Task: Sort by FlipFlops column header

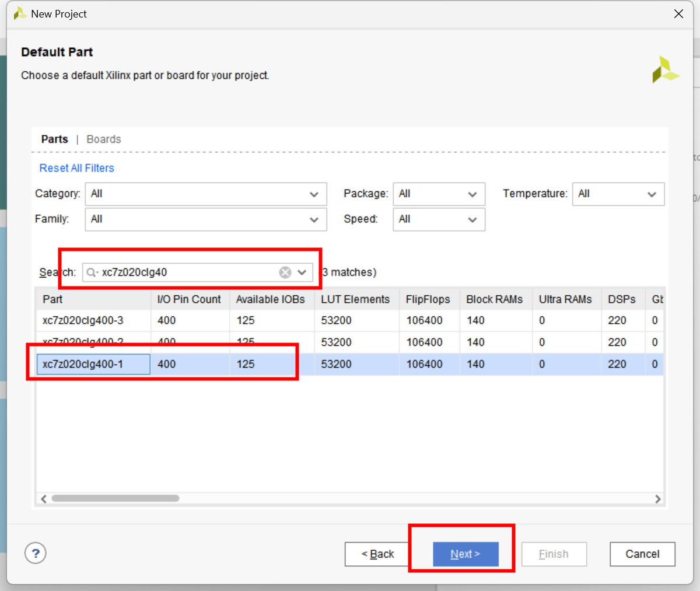Action: tap(429, 299)
